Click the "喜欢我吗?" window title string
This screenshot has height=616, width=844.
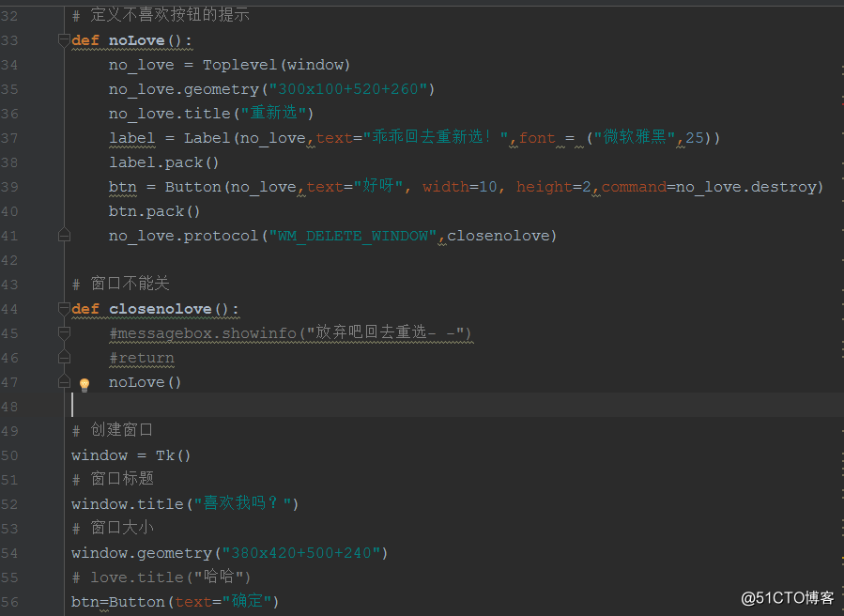pos(242,503)
